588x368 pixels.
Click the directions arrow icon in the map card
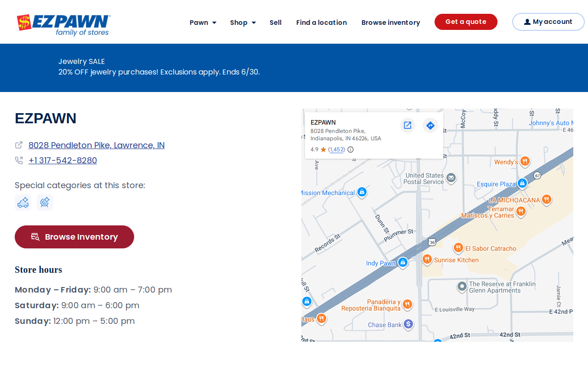pyautogui.click(x=430, y=125)
